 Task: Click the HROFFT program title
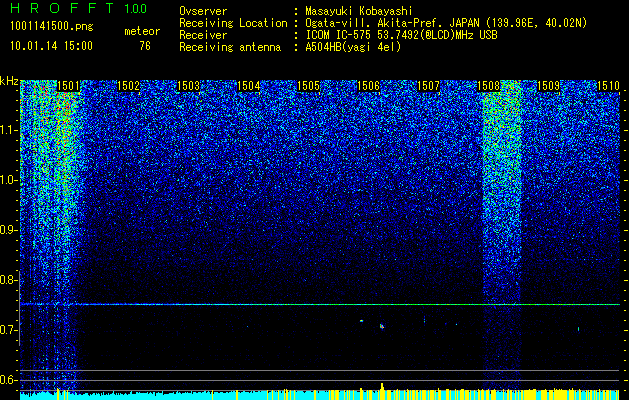click(x=62, y=8)
